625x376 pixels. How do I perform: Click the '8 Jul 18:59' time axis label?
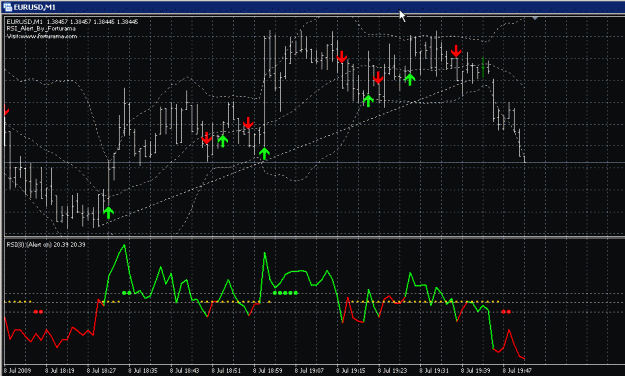[x=267, y=370]
